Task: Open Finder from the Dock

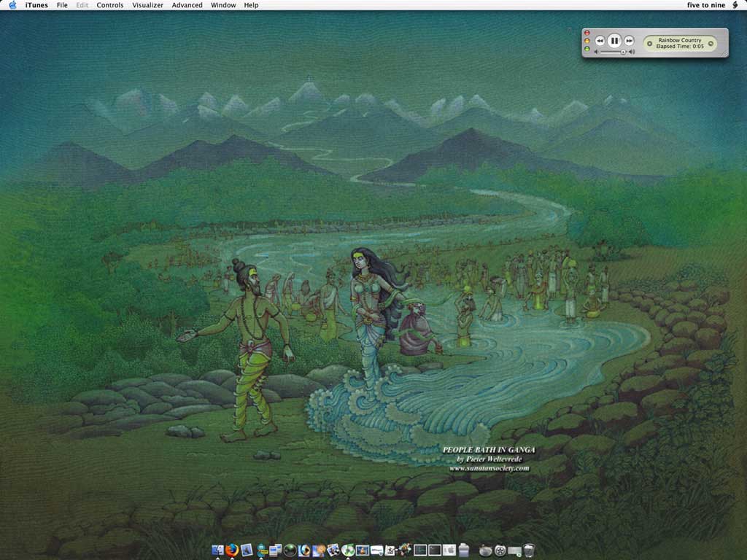Action: (217, 550)
